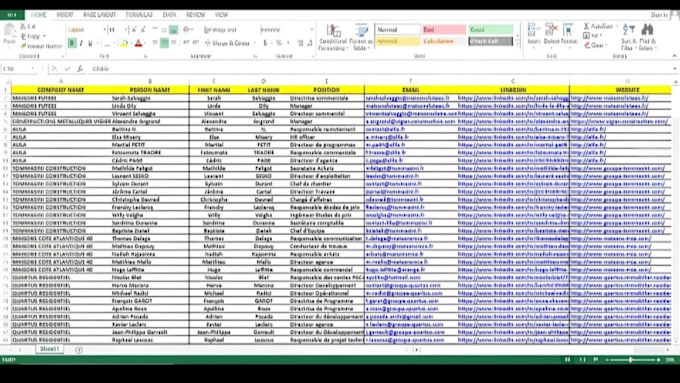Activate the Format Painter brush

pyautogui.click(x=23, y=46)
